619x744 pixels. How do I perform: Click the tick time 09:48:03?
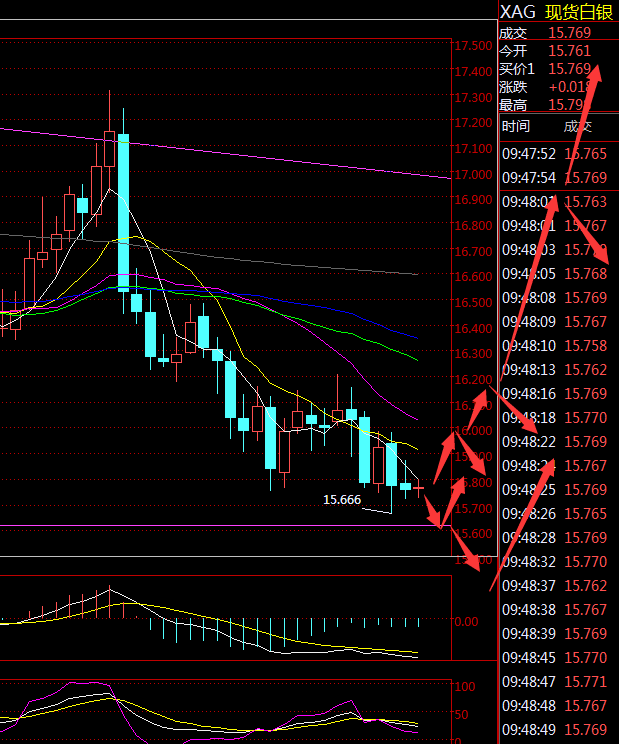[529, 250]
